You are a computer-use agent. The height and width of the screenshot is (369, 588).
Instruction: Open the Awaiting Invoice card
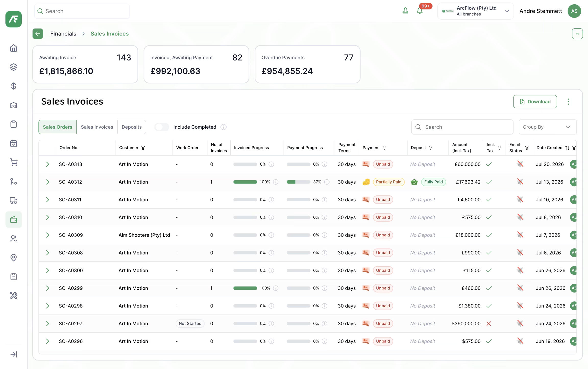click(85, 64)
